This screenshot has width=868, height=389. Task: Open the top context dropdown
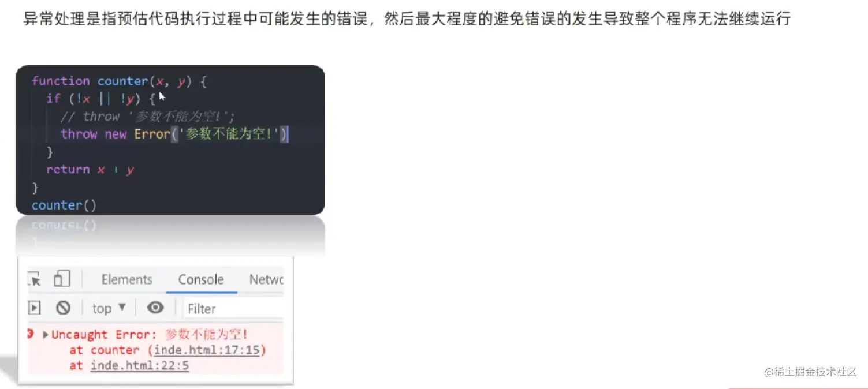[109, 308]
